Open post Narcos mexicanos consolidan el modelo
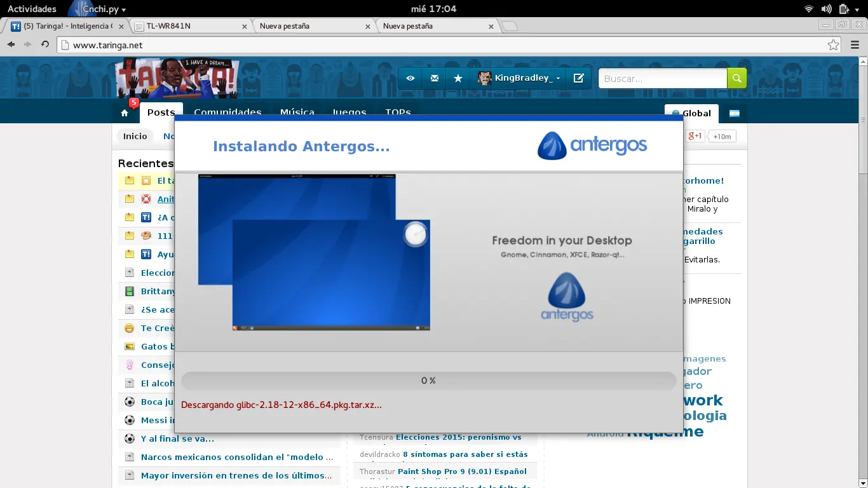The image size is (868, 488). tap(237, 457)
